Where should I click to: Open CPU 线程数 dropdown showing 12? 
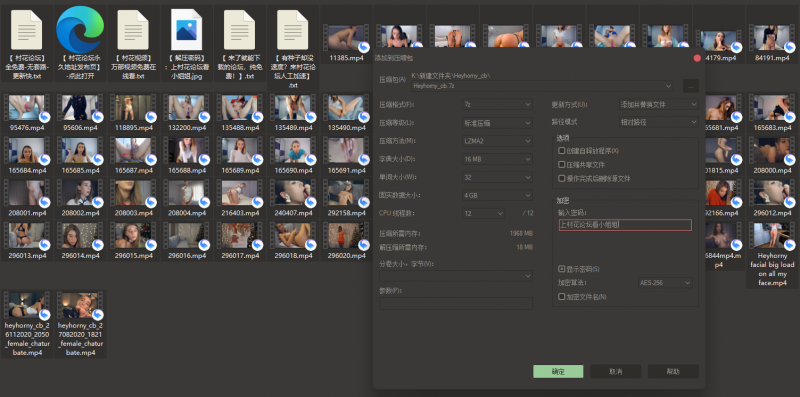484,213
